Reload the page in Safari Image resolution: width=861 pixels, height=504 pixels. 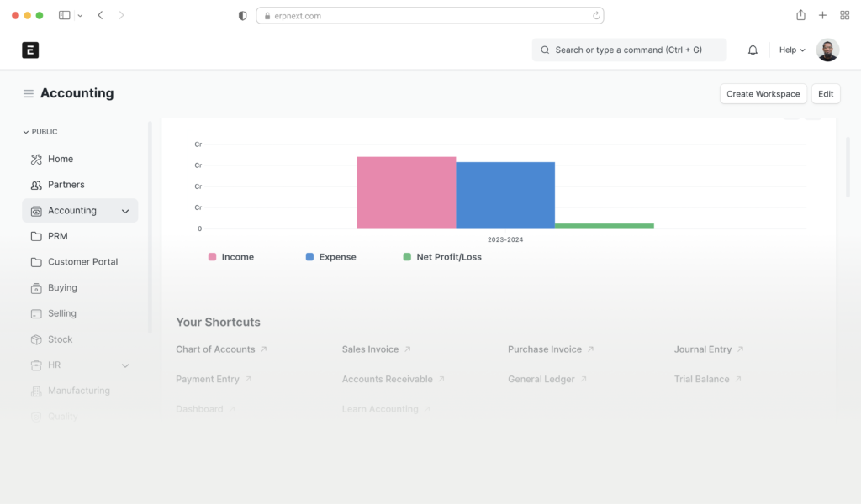click(596, 16)
